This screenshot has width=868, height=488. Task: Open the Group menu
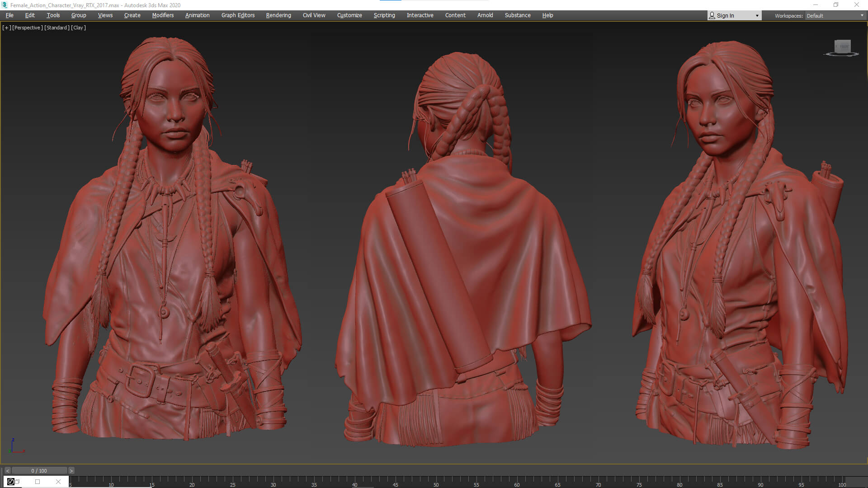(79, 15)
